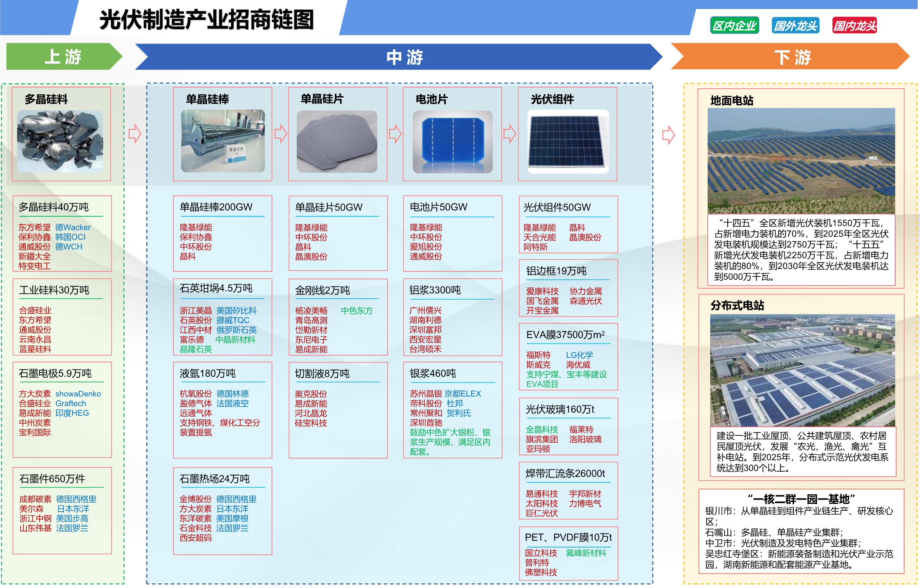
Task: Click arrow between 光伏组件 and 地面电站
Action: [x=669, y=135]
